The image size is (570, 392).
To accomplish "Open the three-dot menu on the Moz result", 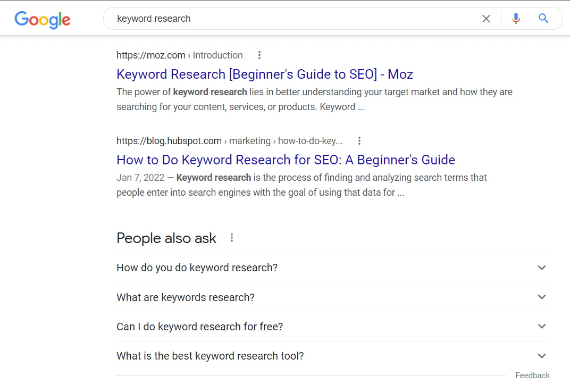I will 259,55.
